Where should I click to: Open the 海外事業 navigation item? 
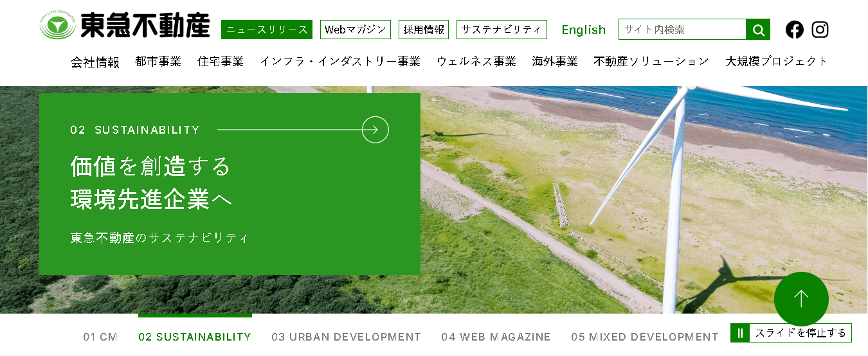click(555, 62)
